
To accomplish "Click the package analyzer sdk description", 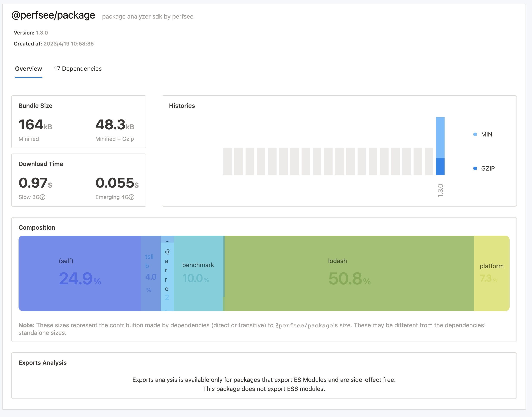I will point(148,17).
